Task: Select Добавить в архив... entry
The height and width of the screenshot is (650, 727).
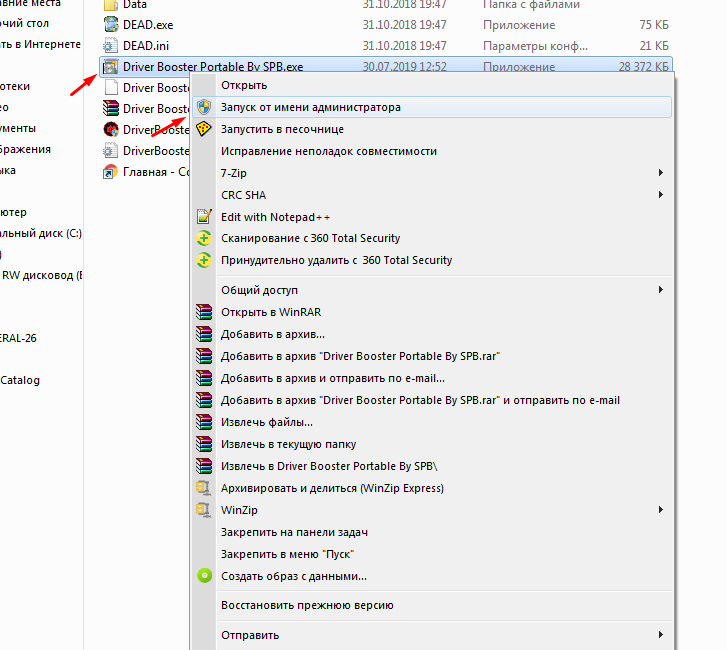Action: coord(432,334)
